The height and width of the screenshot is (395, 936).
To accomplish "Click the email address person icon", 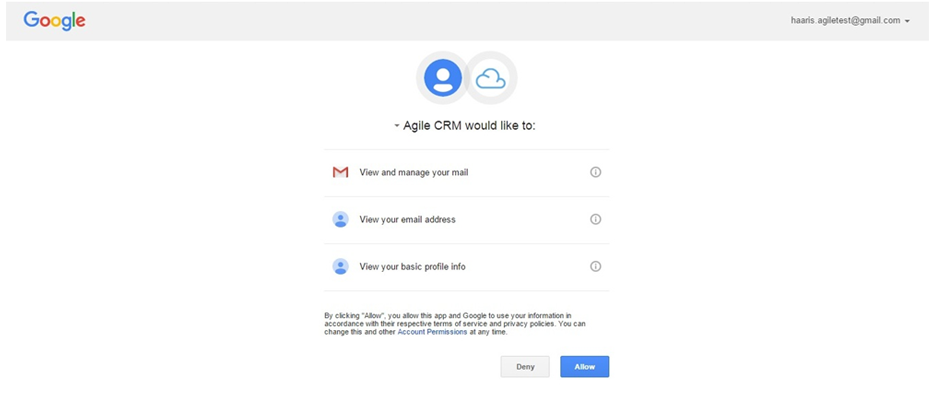I will [340, 220].
